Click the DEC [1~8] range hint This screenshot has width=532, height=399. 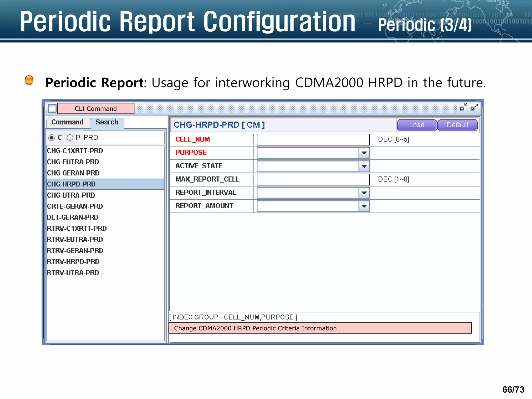tap(393, 179)
